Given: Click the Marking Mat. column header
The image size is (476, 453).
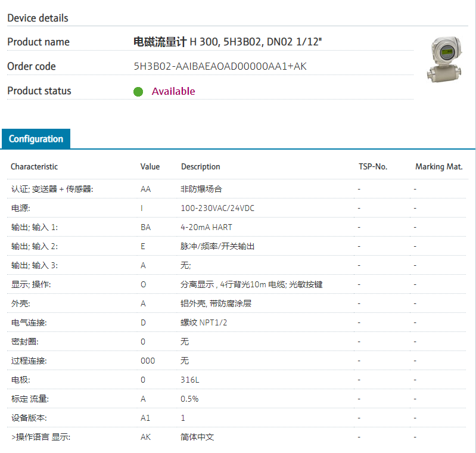Looking at the screenshot, I should [x=438, y=167].
